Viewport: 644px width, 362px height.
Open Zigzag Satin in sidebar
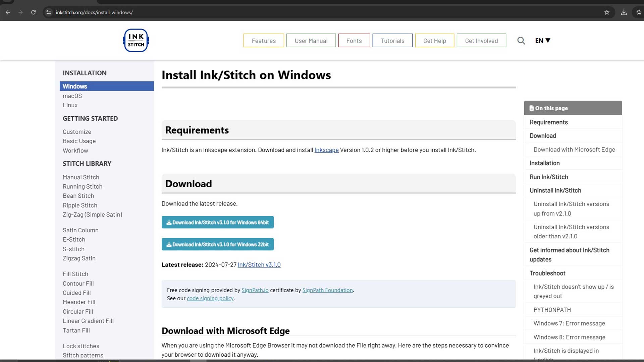click(x=79, y=258)
